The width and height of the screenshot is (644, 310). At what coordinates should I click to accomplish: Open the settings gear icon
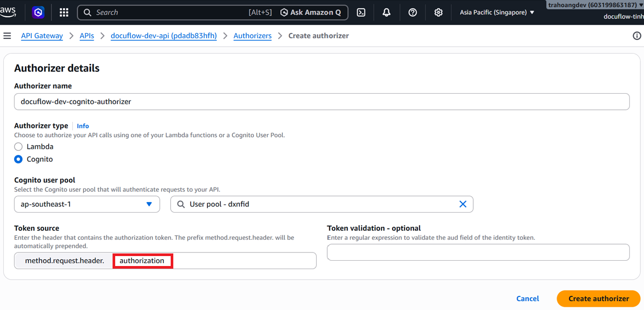click(x=439, y=13)
